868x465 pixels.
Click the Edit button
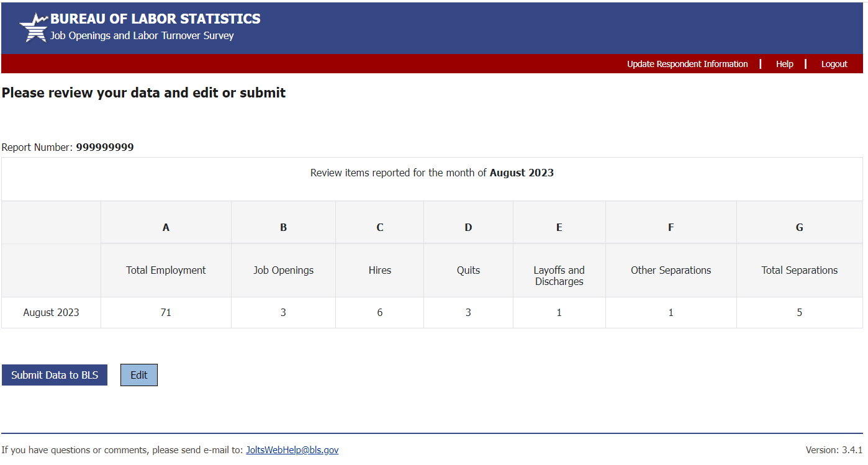(139, 375)
